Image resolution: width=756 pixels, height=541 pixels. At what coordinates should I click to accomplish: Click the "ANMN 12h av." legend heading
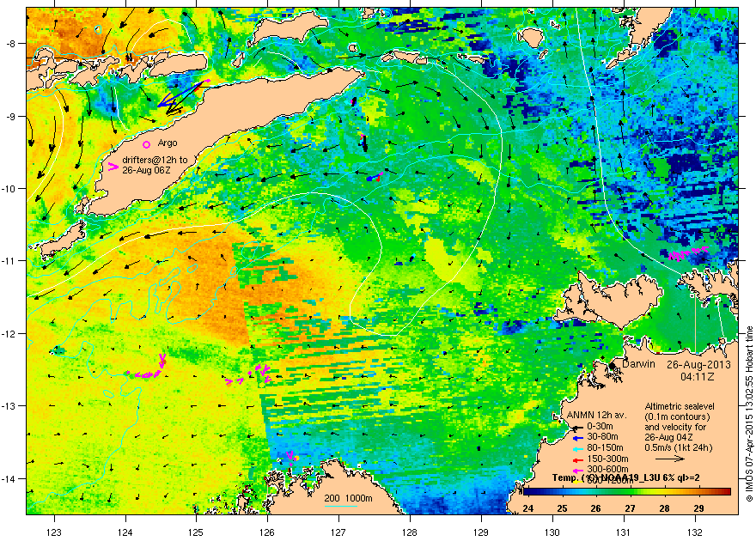click(596, 416)
